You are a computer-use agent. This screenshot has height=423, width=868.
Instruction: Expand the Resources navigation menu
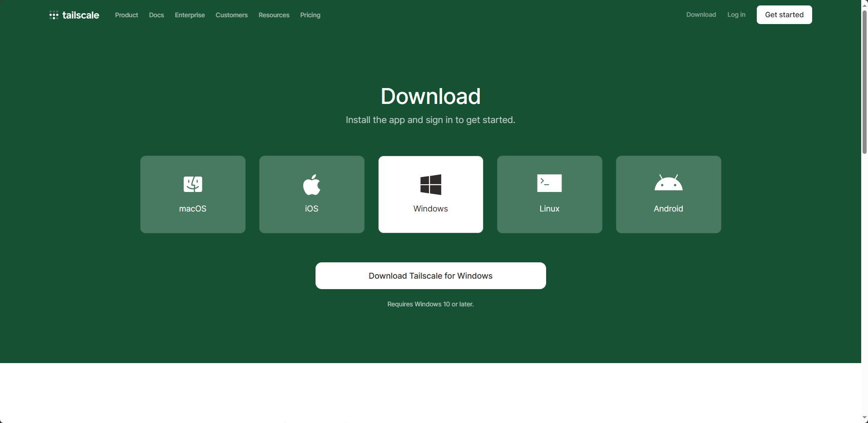pos(274,15)
